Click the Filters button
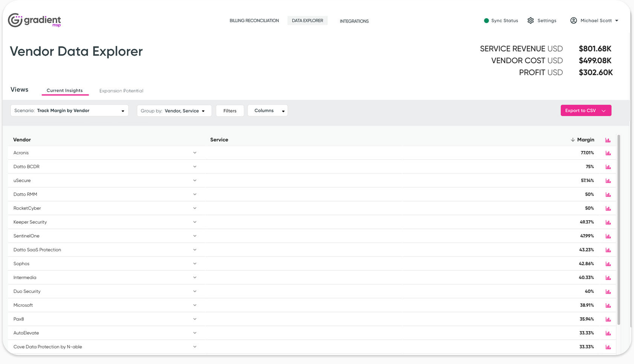The height and width of the screenshot is (364, 634). tap(230, 111)
